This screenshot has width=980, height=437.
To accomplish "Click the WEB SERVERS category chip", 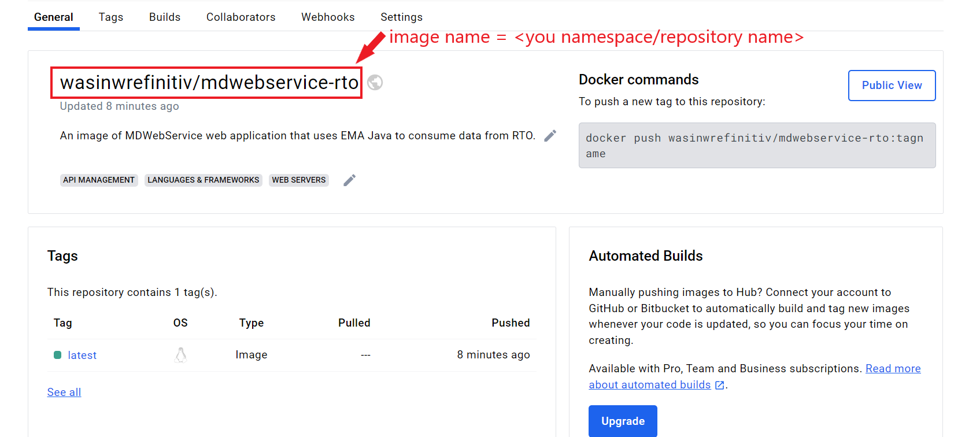I will (x=299, y=180).
